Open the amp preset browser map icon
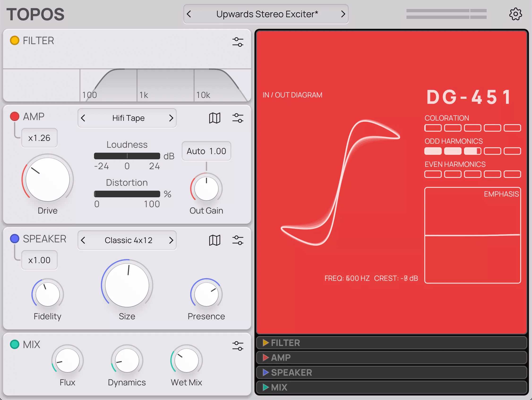The image size is (532, 400). tap(215, 118)
